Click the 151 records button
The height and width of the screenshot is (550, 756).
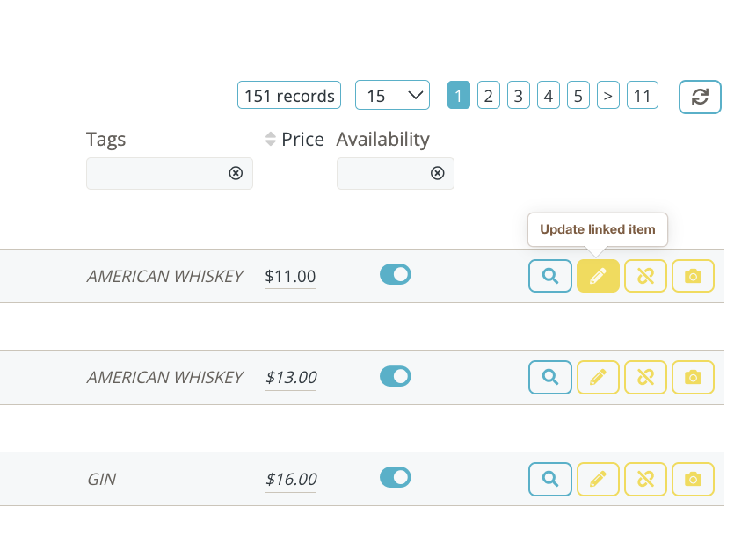(289, 95)
